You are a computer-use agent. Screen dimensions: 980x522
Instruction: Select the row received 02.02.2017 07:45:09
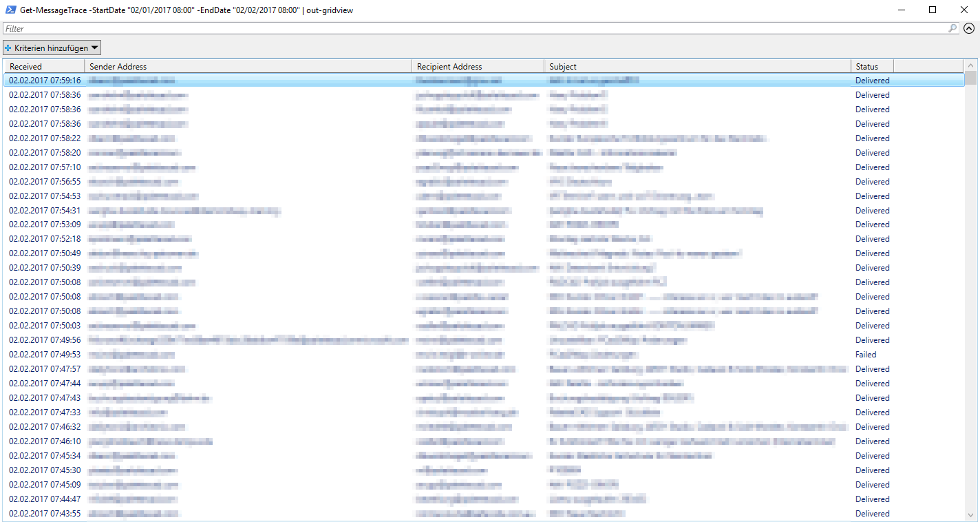click(x=484, y=485)
